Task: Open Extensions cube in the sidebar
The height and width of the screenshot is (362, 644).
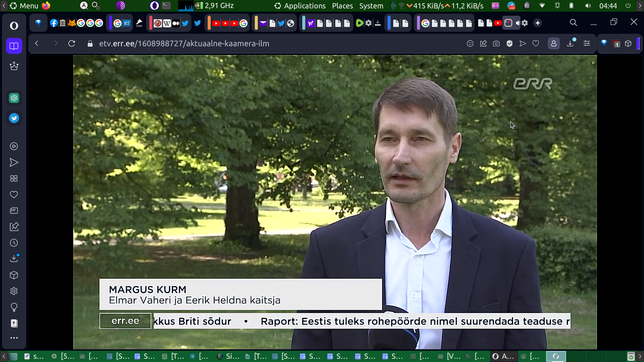Action: point(14,275)
